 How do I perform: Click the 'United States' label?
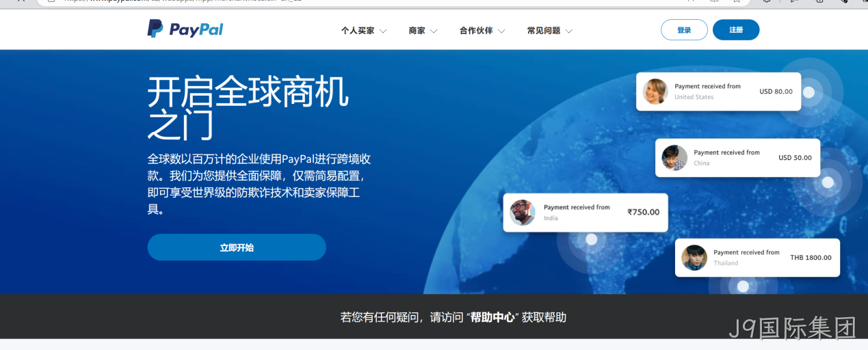(x=694, y=97)
